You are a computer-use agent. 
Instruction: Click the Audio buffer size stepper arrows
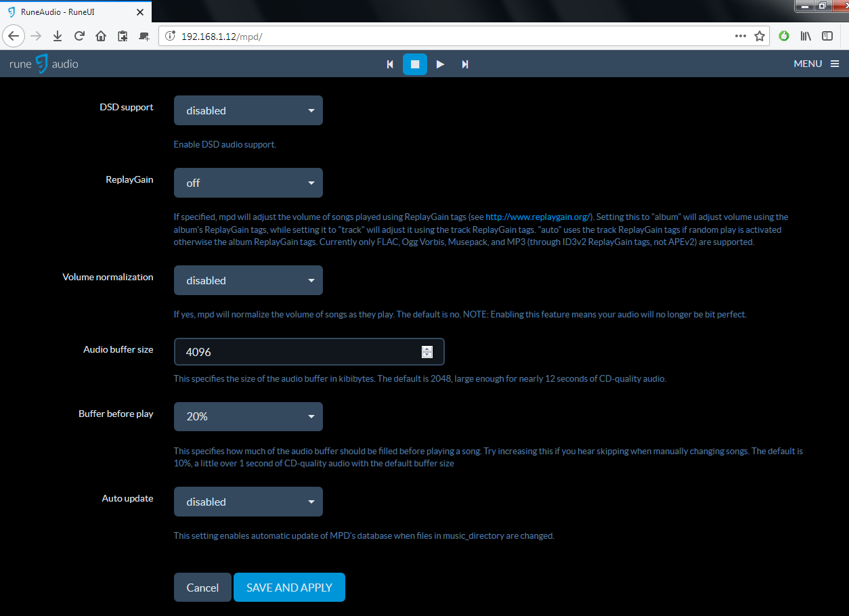(427, 352)
